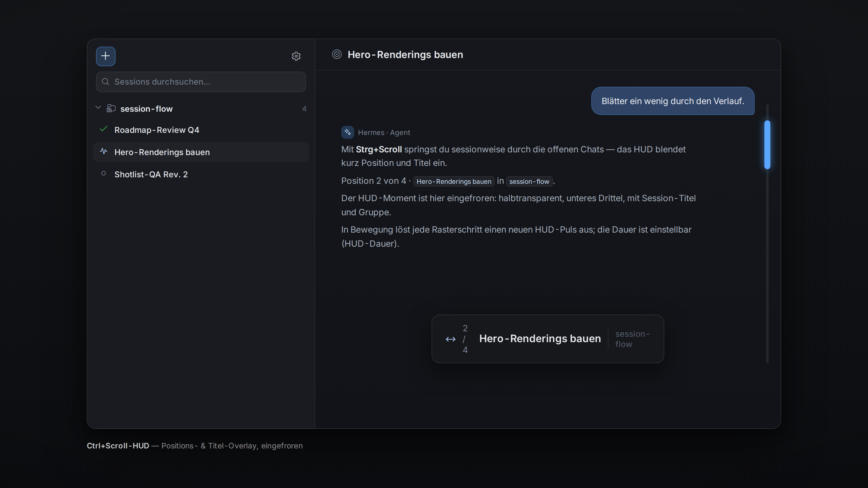The width and height of the screenshot is (868, 488).
Task: Click the HUD double-arrow icon
Action: [451, 339]
